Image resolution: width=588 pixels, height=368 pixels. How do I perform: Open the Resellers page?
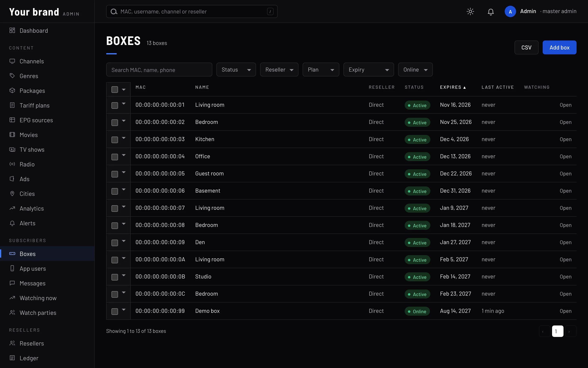(47, 343)
